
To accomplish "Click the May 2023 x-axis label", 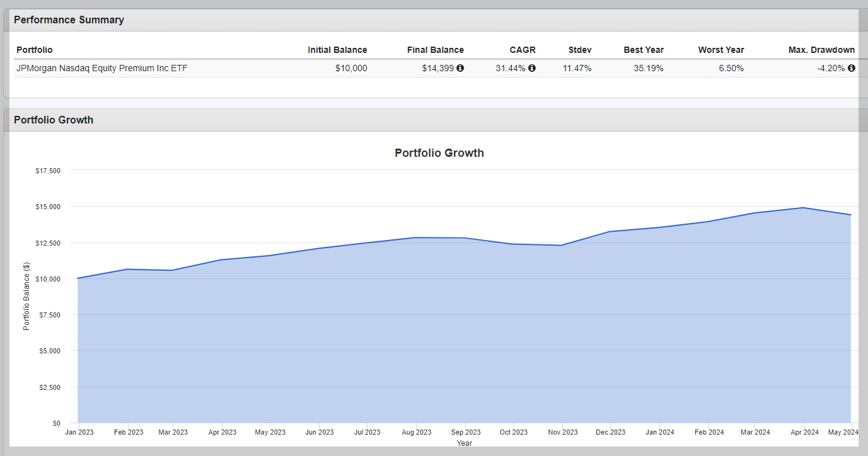I will pos(270,432).
